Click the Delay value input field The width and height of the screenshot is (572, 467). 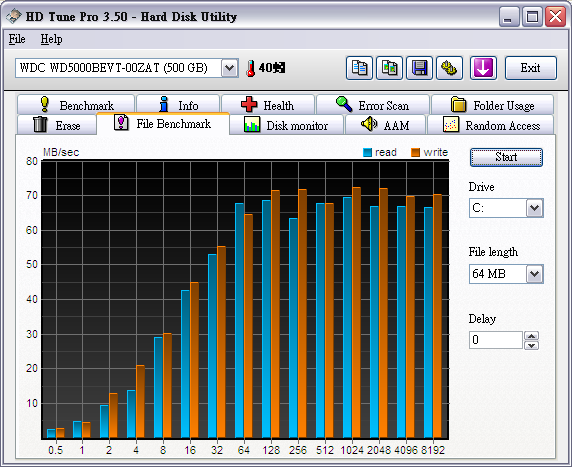pyautogui.click(x=496, y=340)
